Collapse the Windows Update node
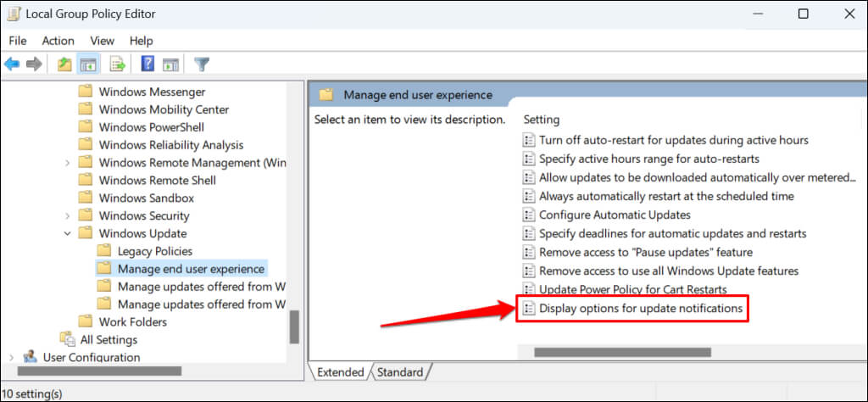868x402 pixels. [68, 234]
